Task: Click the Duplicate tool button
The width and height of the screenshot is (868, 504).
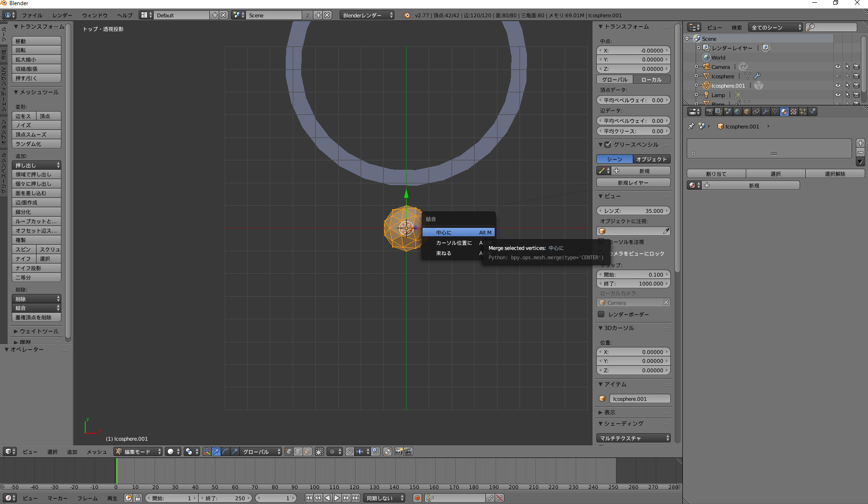Action: pyautogui.click(x=37, y=240)
